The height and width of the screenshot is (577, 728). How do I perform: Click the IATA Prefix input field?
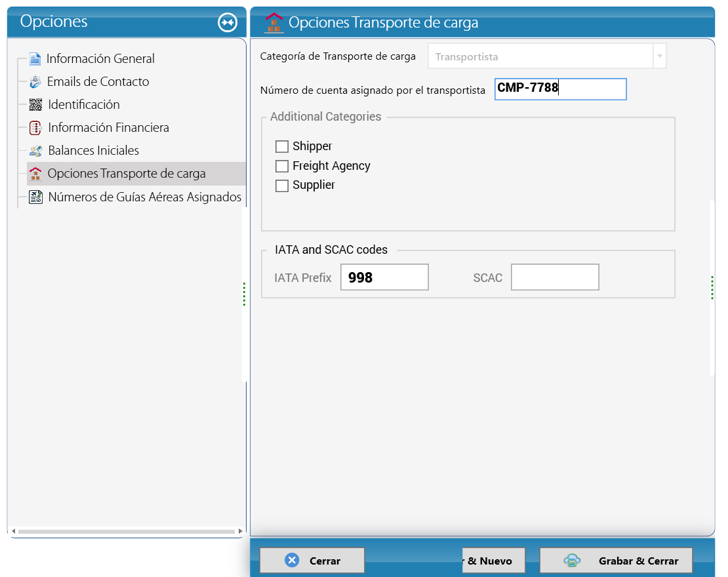pos(384,277)
